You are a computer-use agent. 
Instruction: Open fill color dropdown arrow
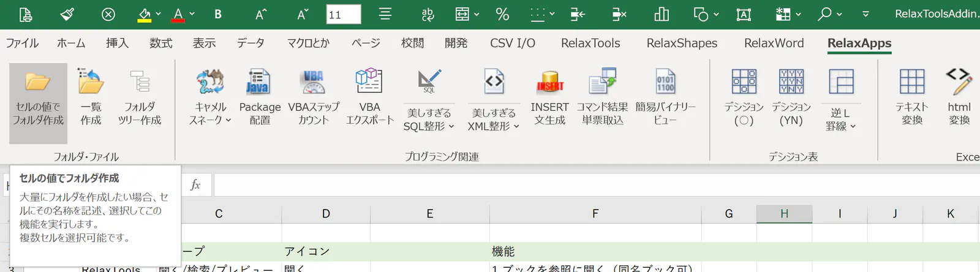pyautogui.click(x=159, y=14)
